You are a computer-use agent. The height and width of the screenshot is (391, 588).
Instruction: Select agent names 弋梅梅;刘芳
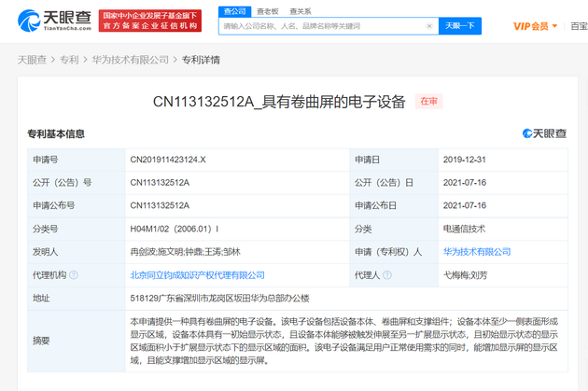tap(466, 275)
